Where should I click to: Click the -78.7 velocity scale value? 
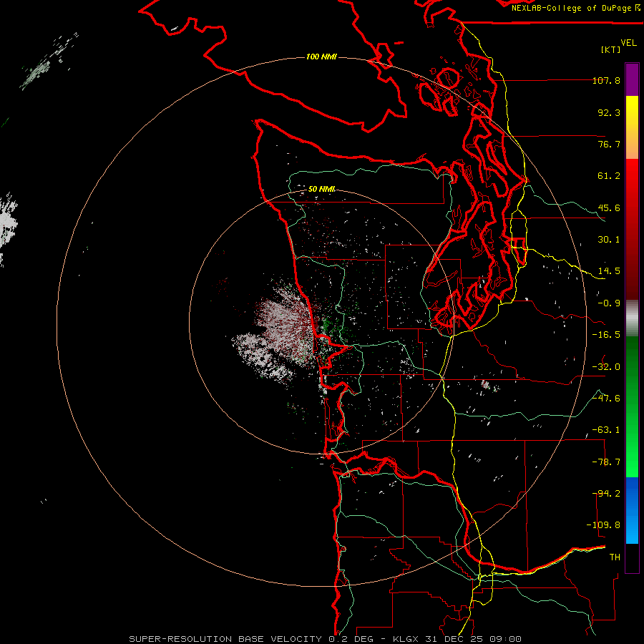pos(606,462)
